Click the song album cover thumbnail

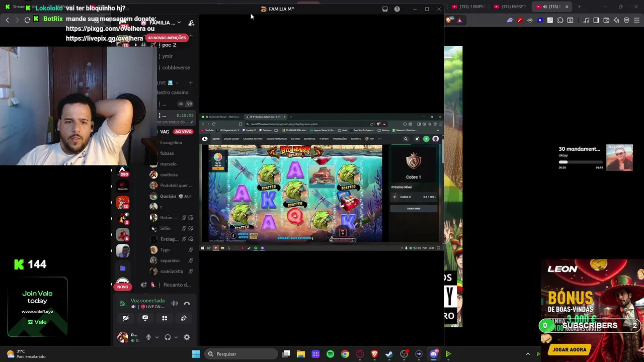click(x=619, y=158)
